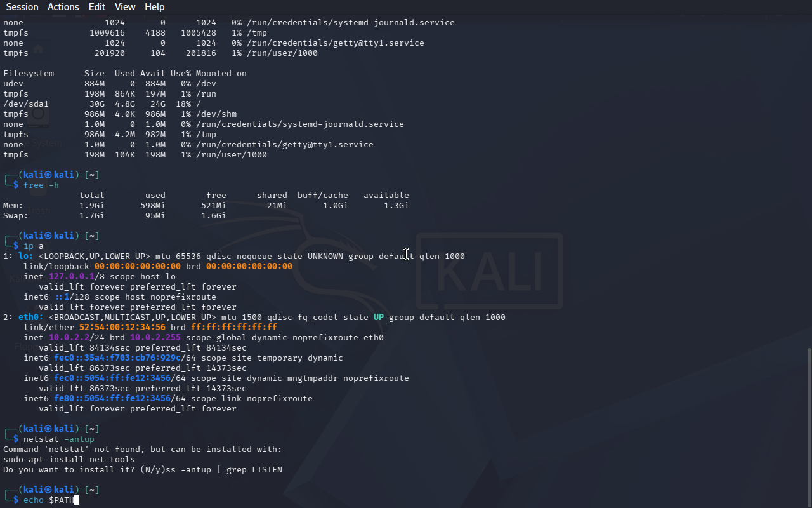The height and width of the screenshot is (508, 812).
Task: Click the terminal's vertical scrollbar thumb
Action: (x=808, y=425)
